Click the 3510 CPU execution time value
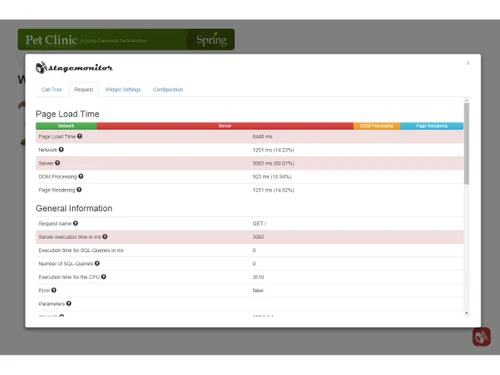The height and width of the screenshot is (375, 500). click(258, 277)
